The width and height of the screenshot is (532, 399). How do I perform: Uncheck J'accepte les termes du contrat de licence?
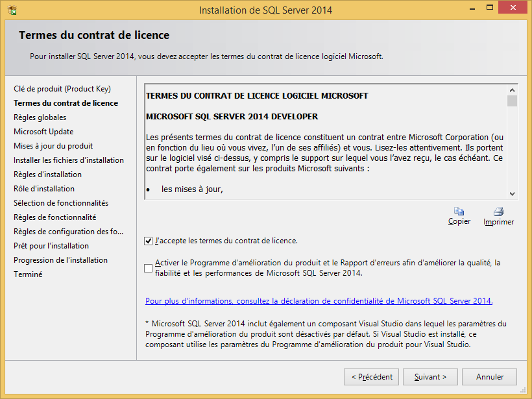coord(149,241)
